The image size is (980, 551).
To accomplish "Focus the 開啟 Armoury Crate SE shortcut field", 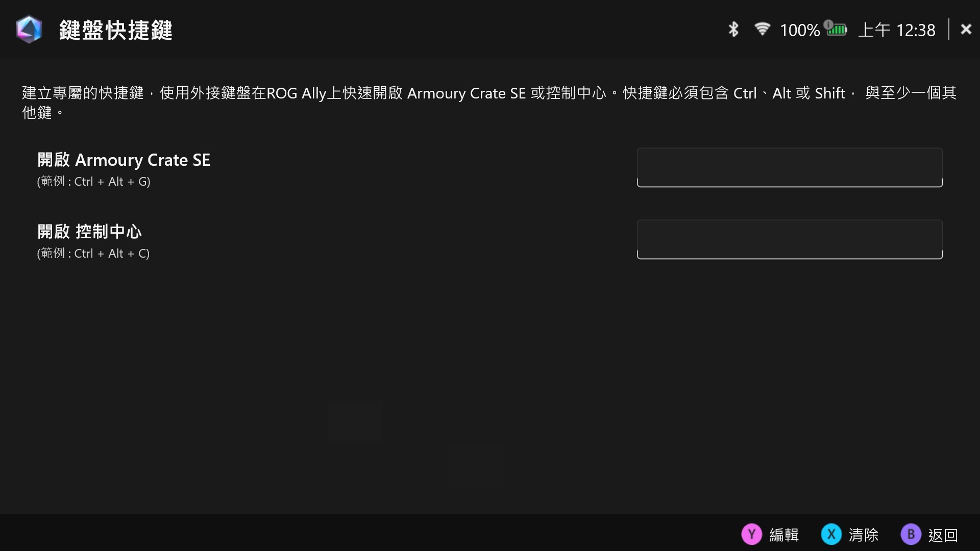I will (790, 167).
